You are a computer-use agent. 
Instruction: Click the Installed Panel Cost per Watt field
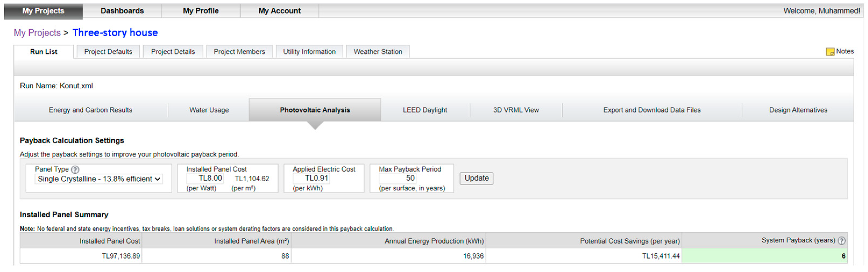point(205,178)
